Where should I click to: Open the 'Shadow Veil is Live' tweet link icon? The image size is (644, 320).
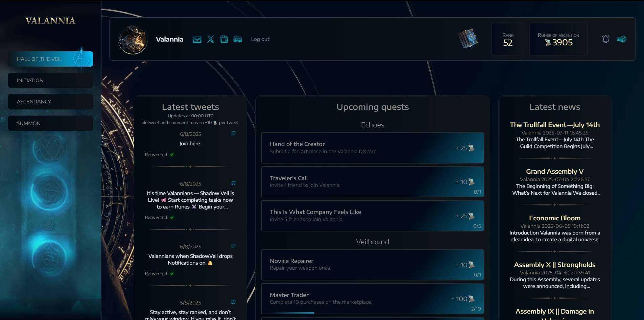(233, 183)
